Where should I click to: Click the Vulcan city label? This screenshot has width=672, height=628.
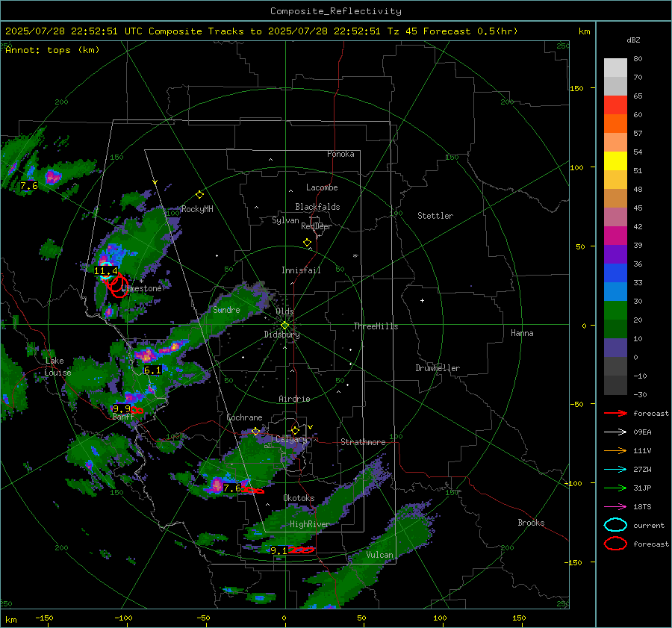[380, 555]
